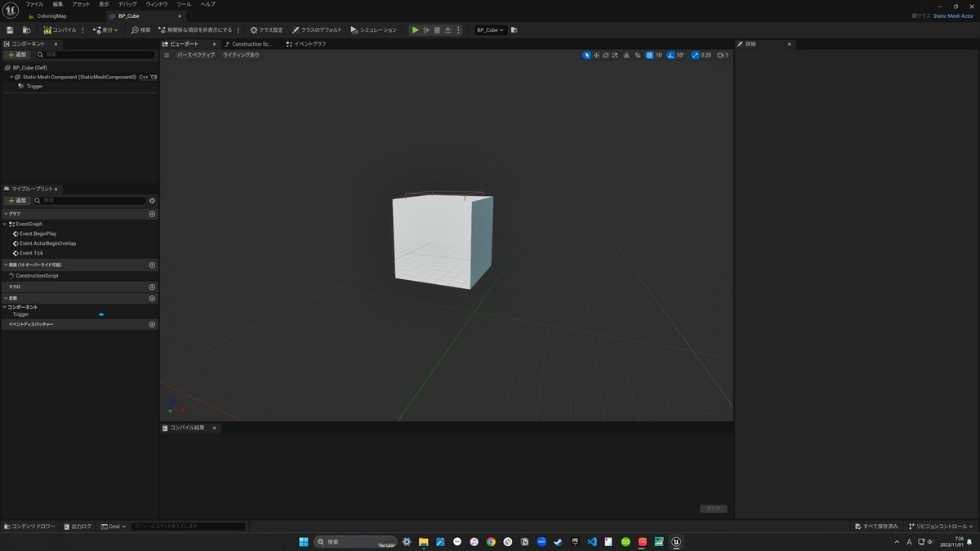Toggle rotation snapping
The height and width of the screenshot is (551, 980).
[670, 55]
